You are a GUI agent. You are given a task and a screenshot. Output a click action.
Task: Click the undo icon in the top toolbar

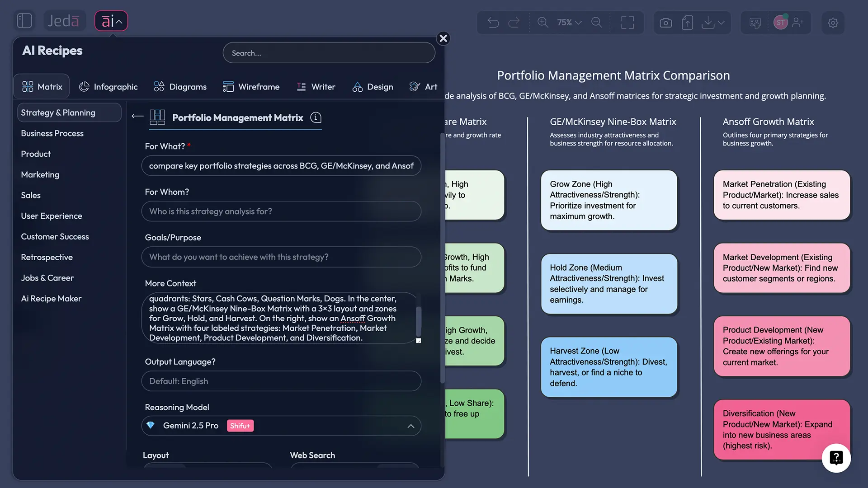click(494, 22)
